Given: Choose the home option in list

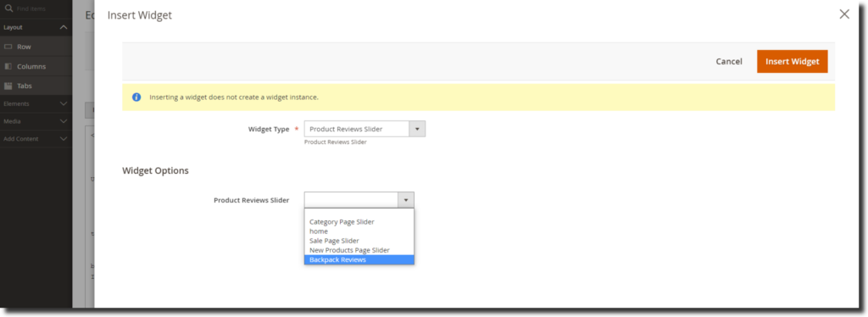Looking at the screenshot, I should 359,231.
